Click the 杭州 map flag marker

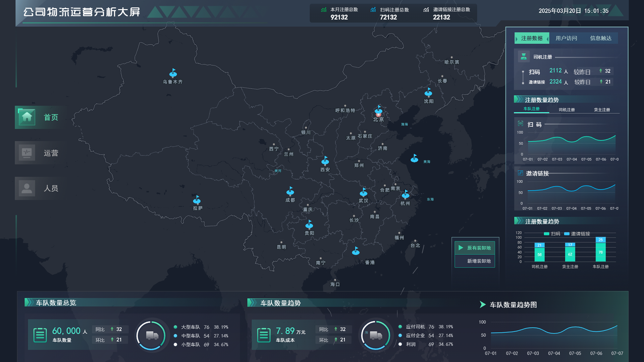click(x=406, y=194)
